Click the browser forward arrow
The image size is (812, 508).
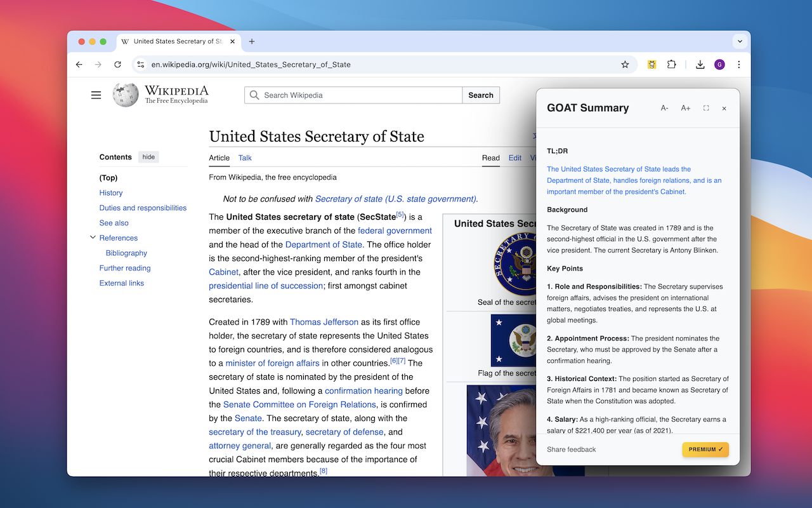click(98, 64)
